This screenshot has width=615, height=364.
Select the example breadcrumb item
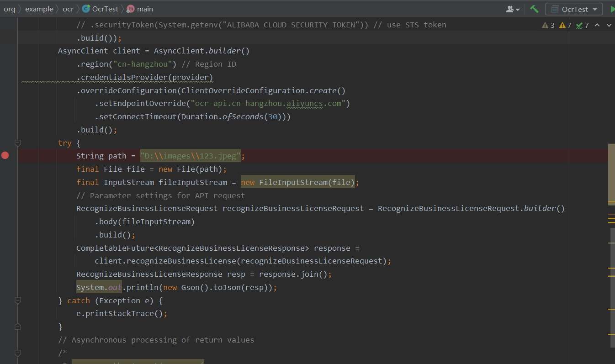39,9
